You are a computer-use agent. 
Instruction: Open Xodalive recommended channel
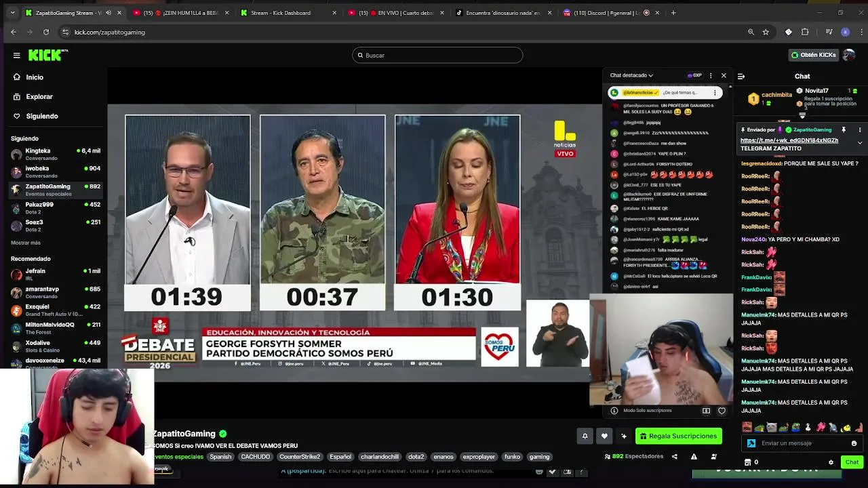(x=56, y=346)
